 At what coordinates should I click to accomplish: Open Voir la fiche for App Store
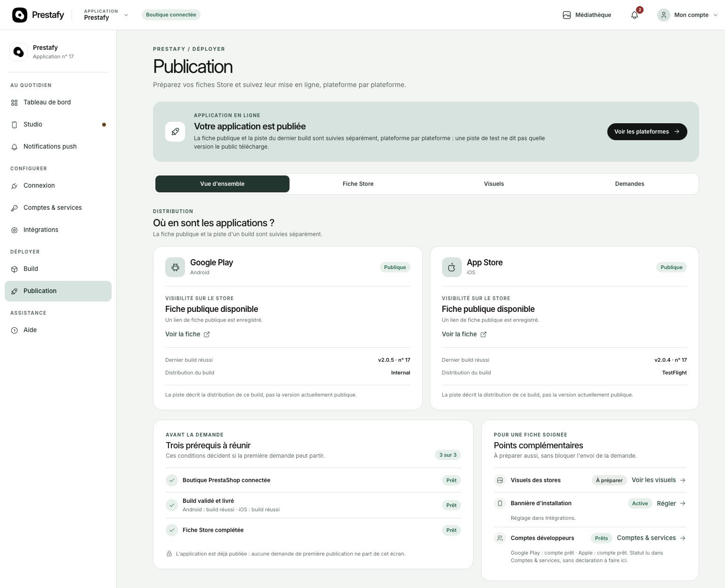point(464,334)
